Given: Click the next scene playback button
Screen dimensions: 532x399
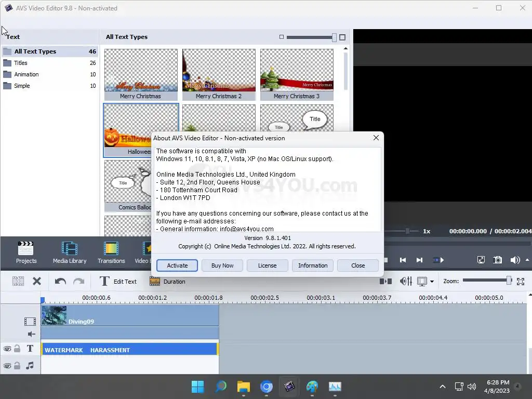Looking at the screenshot, I should (438, 260).
